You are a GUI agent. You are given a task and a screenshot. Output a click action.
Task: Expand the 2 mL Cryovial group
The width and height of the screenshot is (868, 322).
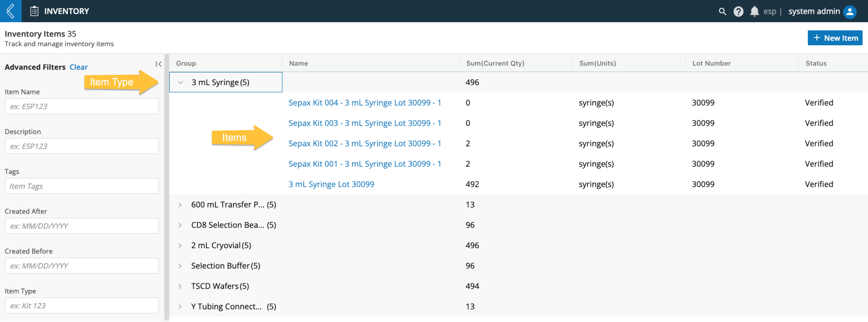180,245
